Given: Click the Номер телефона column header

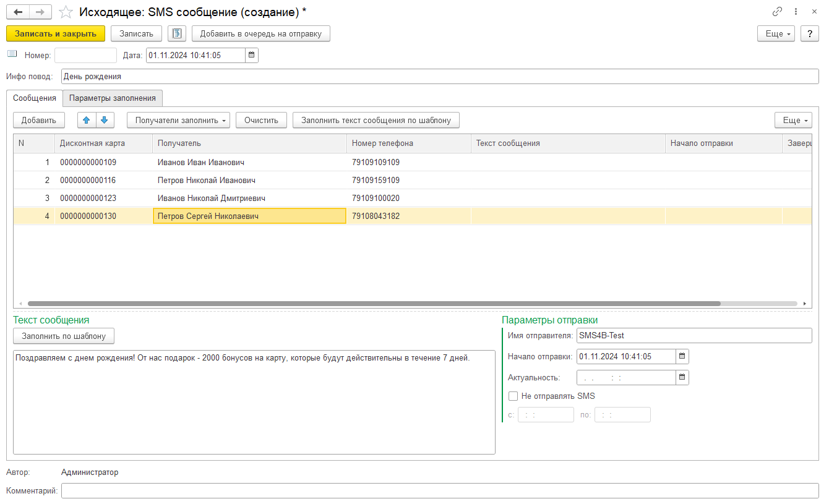Looking at the screenshot, I should 409,143.
